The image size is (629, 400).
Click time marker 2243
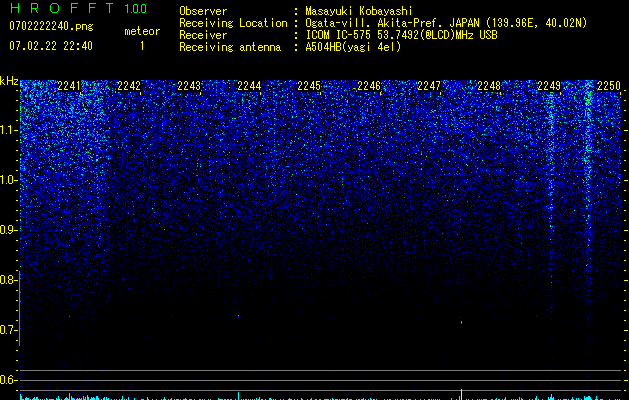tap(189, 86)
